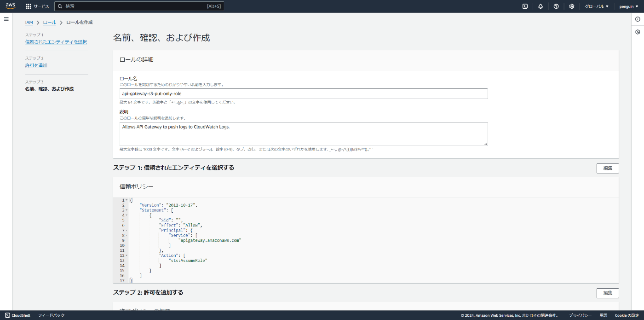Collapse the Service fold arrow on line 8
Image resolution: width=644 pixels, height=320 pixels.
(126, 235)
